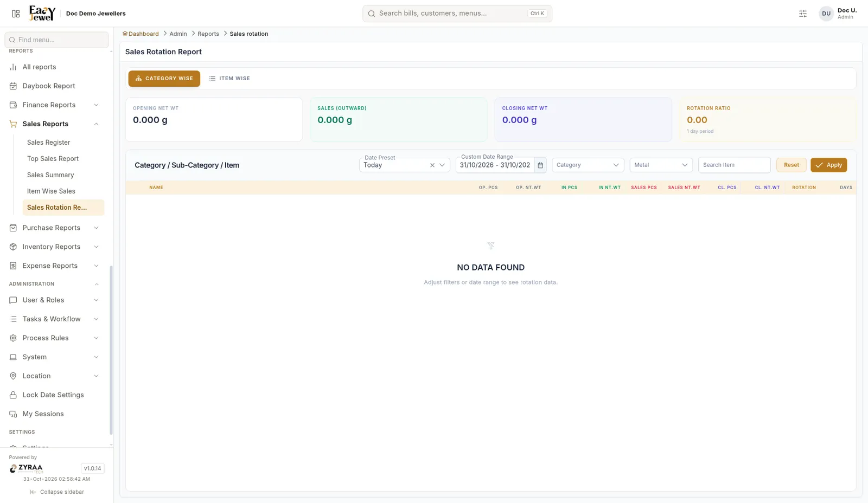
Task: Open the calendar picker icon for date range
Action: (x=540, y=165)
